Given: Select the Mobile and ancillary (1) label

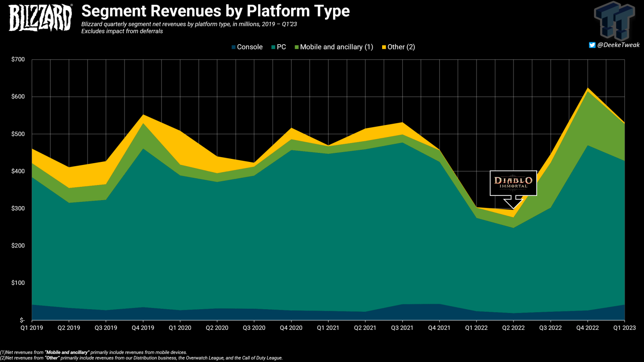Looking at the screenshot, I should coord(337,47).
